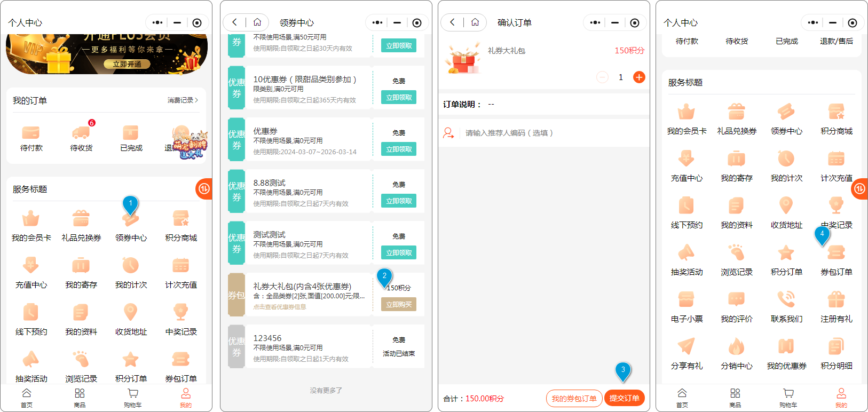Screen dimensions: 868x412
Task: Open 我的资料 icon in first 个人中心 screen
Action: coord(81,312)
